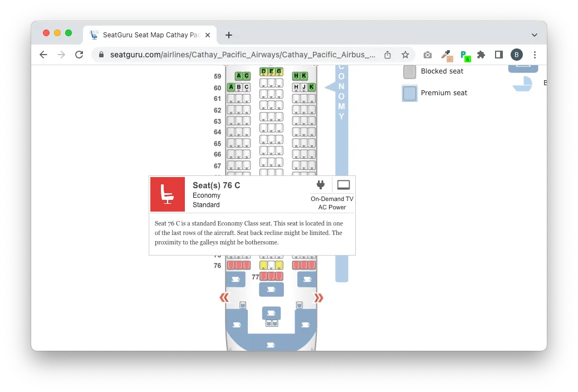The width and height of the screenshot is (578, 392).
Task: Select the leftmost red seat in row 76
Action: (231, 265)
